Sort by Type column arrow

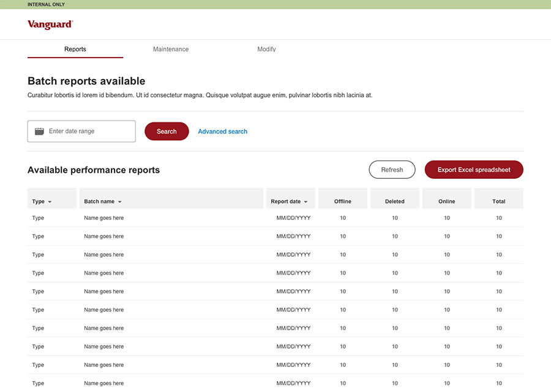50,202
